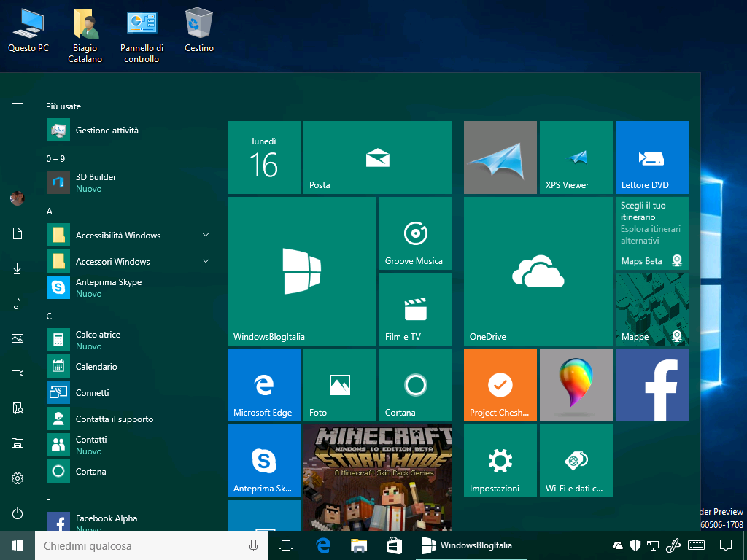Open Settings gear in the Start sidebar
The height and width of the screenshot is (560, 747).
tap(18, 478)
